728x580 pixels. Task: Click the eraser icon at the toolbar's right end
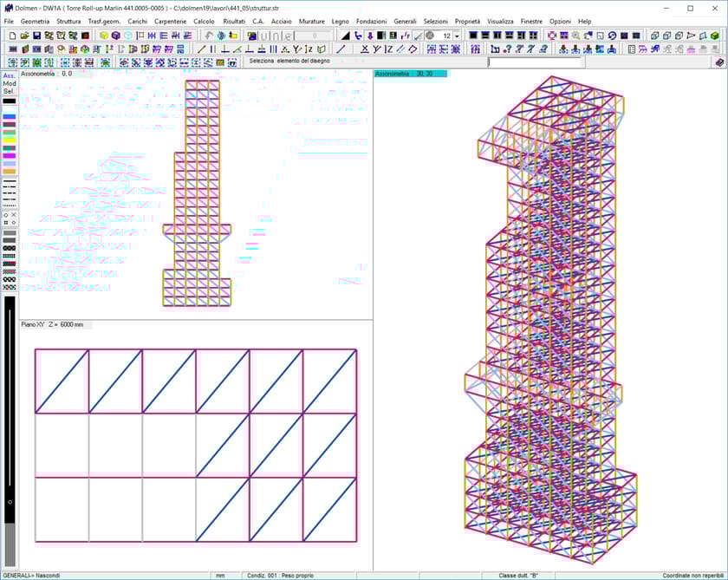click(x=719, y=62)
